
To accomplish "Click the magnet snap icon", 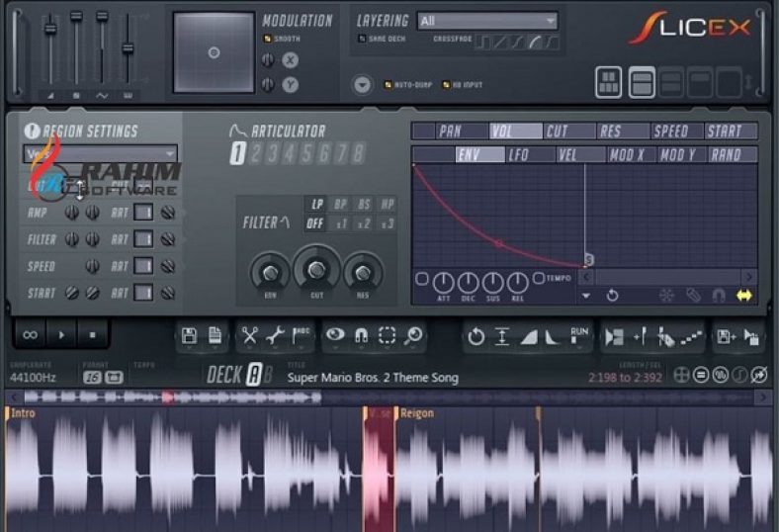I will point(362,336).
